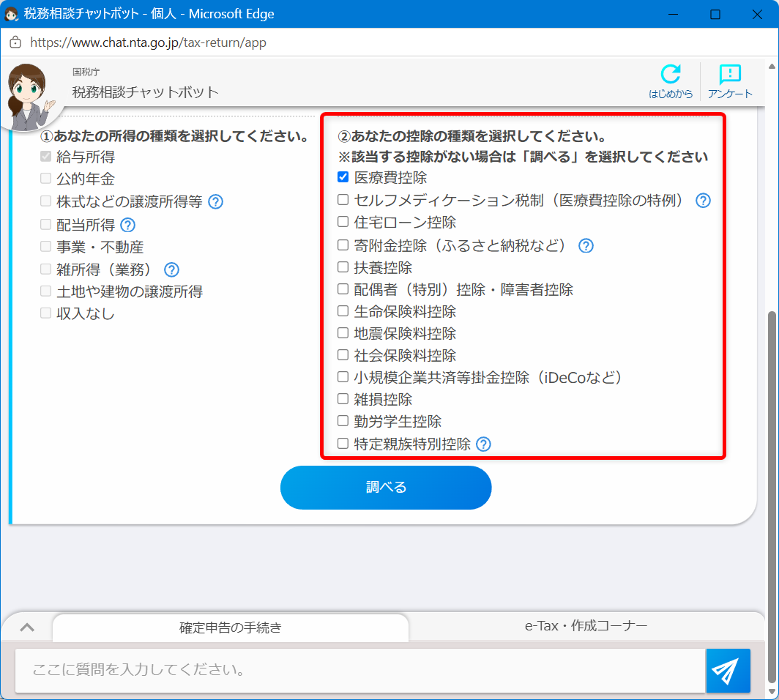Screen dimensions: 779x700
Task: Click the 税務相談チャットボット header title
Action: 145,92
